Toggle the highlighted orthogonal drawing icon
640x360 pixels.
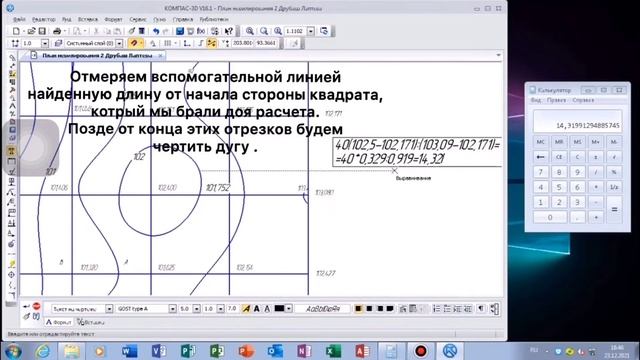pos(211,43)
